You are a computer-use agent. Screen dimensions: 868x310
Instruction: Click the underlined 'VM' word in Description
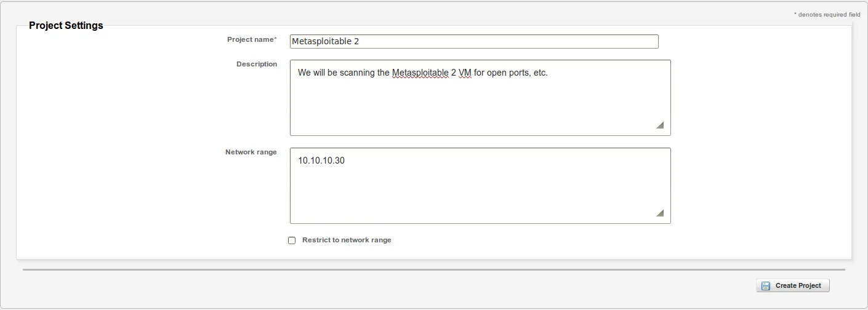click(x=465, y=73)
